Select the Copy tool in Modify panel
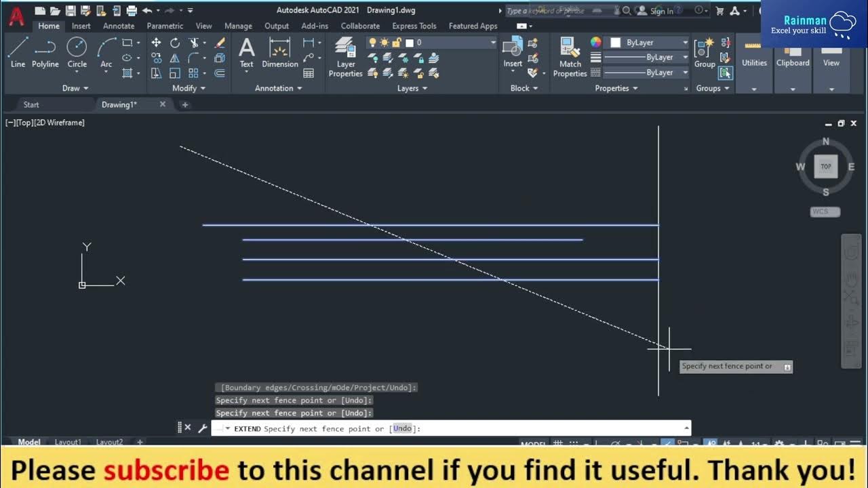This screenshot has height=488, width=868. point(156,58)
